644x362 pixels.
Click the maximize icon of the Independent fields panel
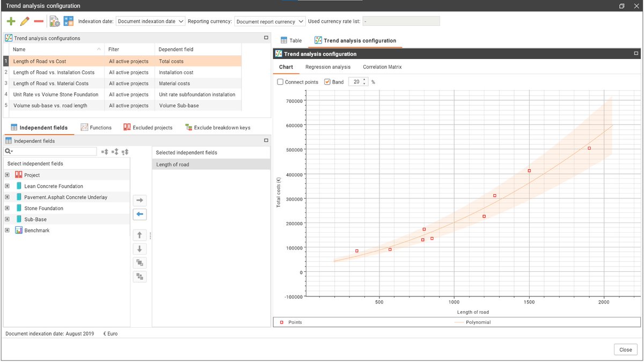pyautogui.click(x=266, y=141)
